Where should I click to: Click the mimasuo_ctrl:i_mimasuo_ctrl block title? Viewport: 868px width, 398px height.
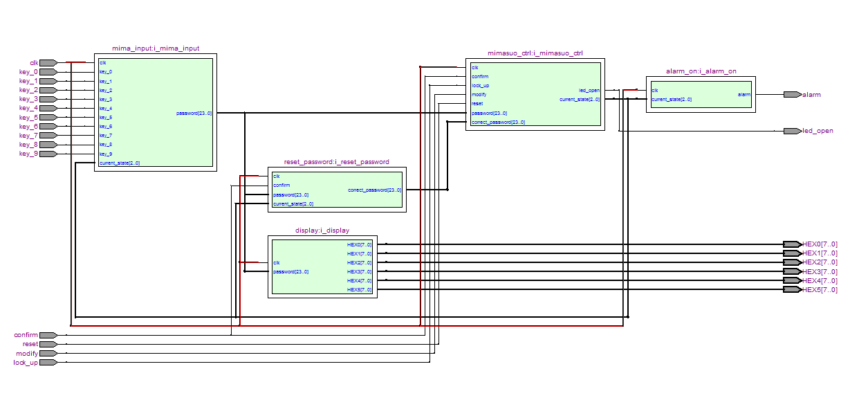click(x=535, y=53)
